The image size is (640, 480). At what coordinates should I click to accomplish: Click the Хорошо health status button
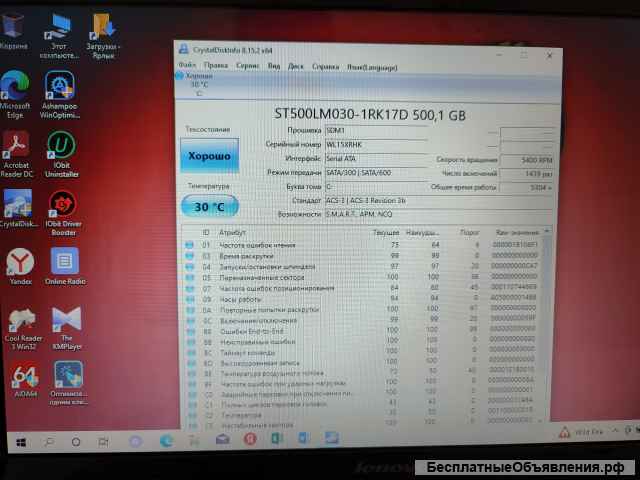point(209,156)
